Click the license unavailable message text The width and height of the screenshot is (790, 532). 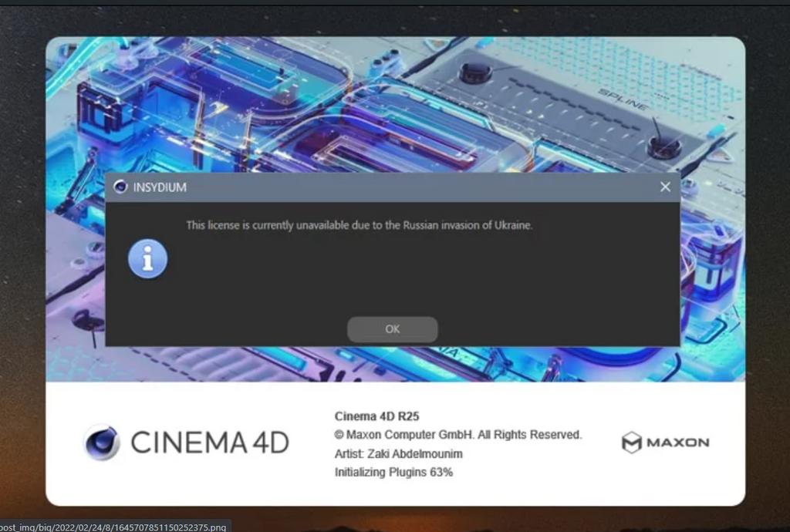pos(360,225)
